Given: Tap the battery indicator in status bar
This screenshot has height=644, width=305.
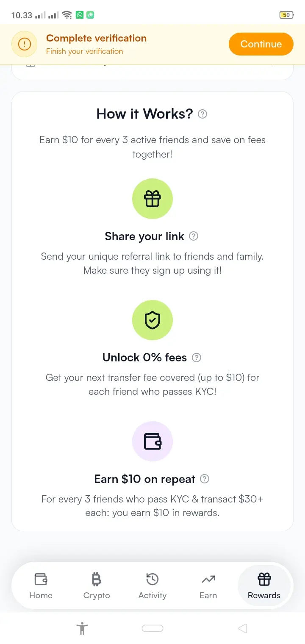Looking at the screenshot, I should click(286, 15).
